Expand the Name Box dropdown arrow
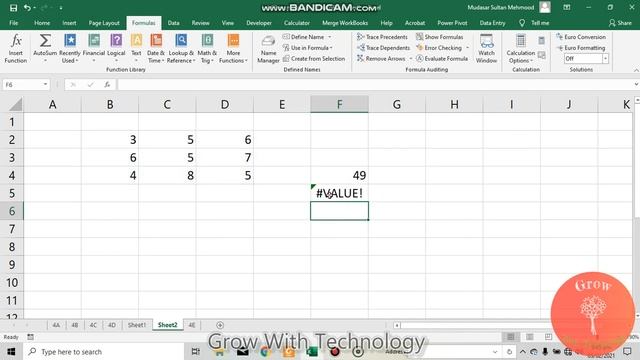This screenshot has height=360, width=640. [x=45, y=84]
